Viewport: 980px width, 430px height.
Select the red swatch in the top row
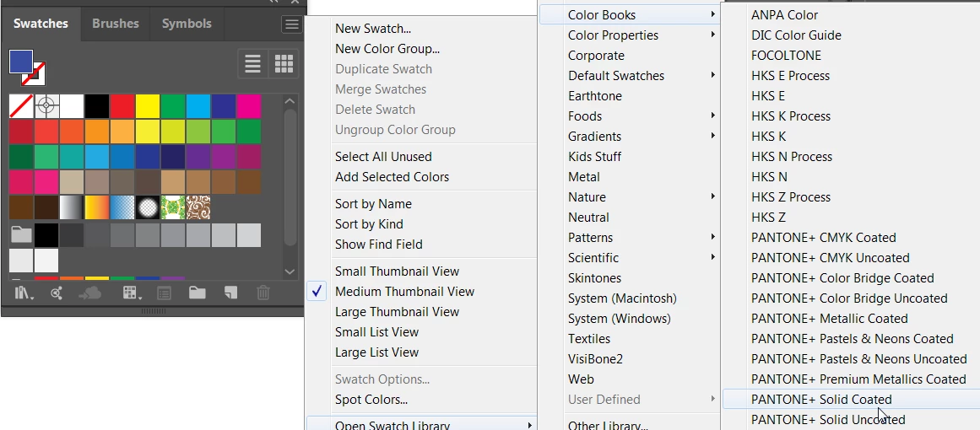coord(122,106)
